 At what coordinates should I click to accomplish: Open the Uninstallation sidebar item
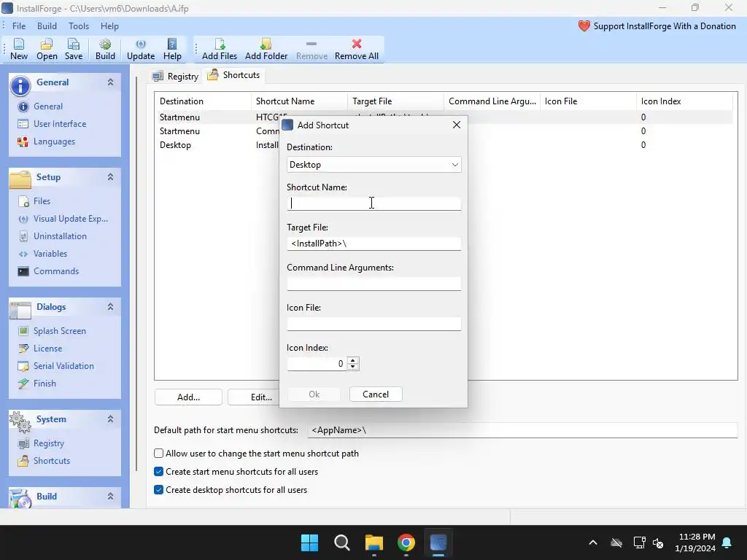60,236
